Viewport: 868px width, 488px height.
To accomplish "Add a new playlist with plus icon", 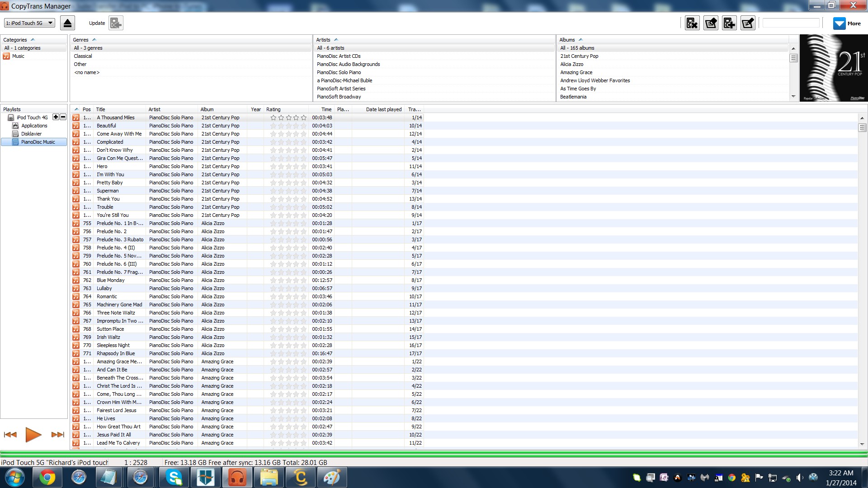I will click(x=56, y=117).
